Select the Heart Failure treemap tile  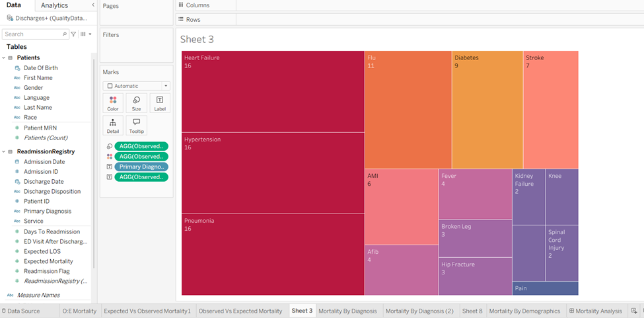pyautogui.click(x=273, y=91)
